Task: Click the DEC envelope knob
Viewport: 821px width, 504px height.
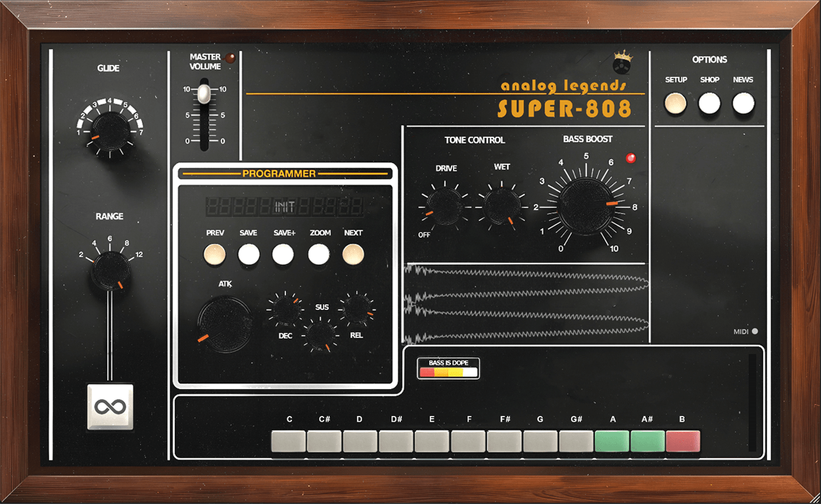Action: (286, 309)
